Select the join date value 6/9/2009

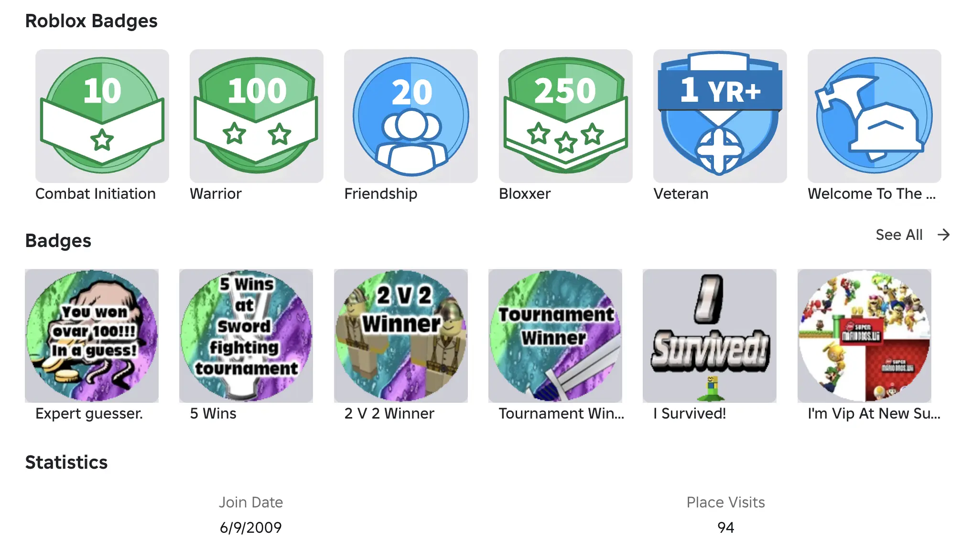[x=251, y=528]
